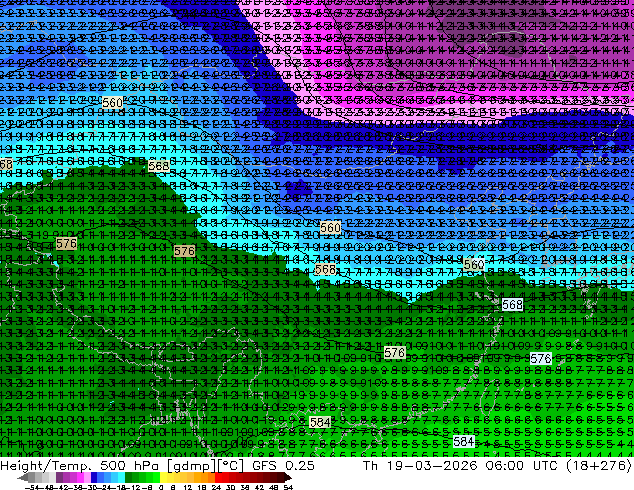The width and height of the screenshot is (634, 490).
Task: Click the '19-03-2026' date text
Action: tap(432, 465)
